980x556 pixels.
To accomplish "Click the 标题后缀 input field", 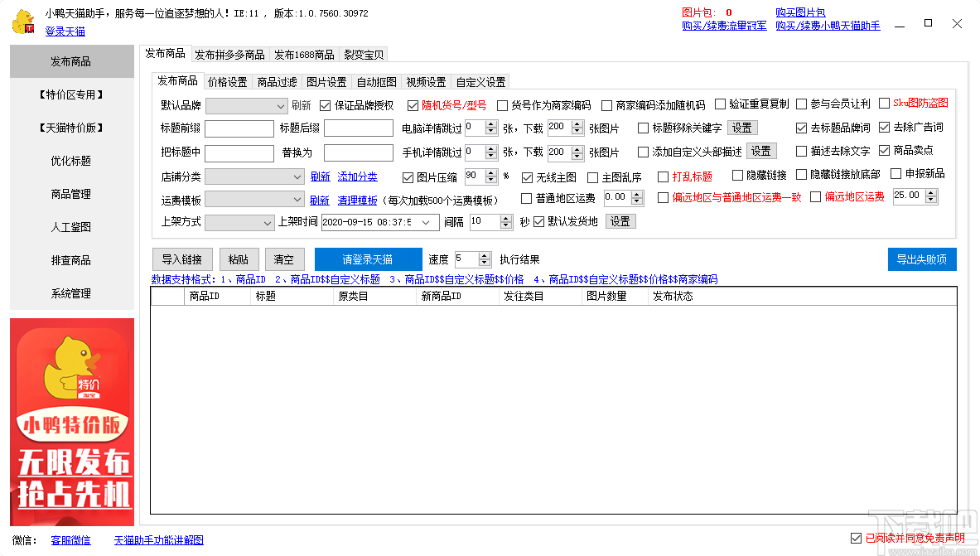I will click(x=359, y=128).
